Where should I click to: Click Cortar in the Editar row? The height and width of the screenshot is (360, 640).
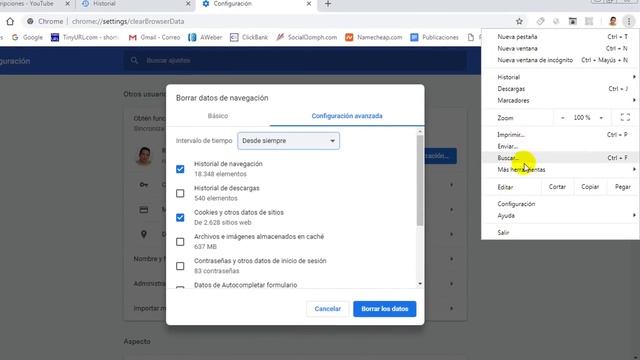pos(557,187)
